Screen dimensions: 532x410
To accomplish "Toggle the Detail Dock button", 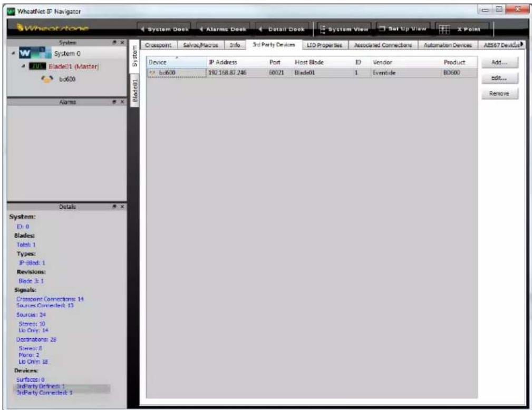I will 282,29.
